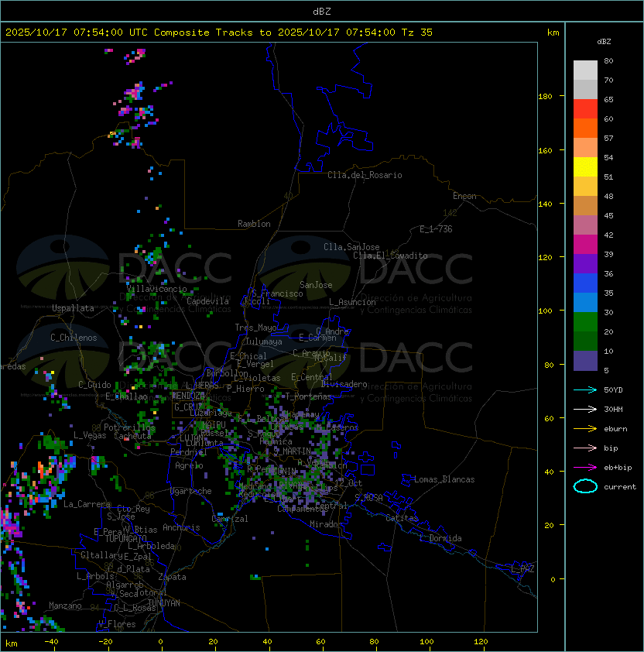Viewport: 644px width, 652px height.
Task: Click the white 30HM arrow in legend
Action: coord(585,410)
